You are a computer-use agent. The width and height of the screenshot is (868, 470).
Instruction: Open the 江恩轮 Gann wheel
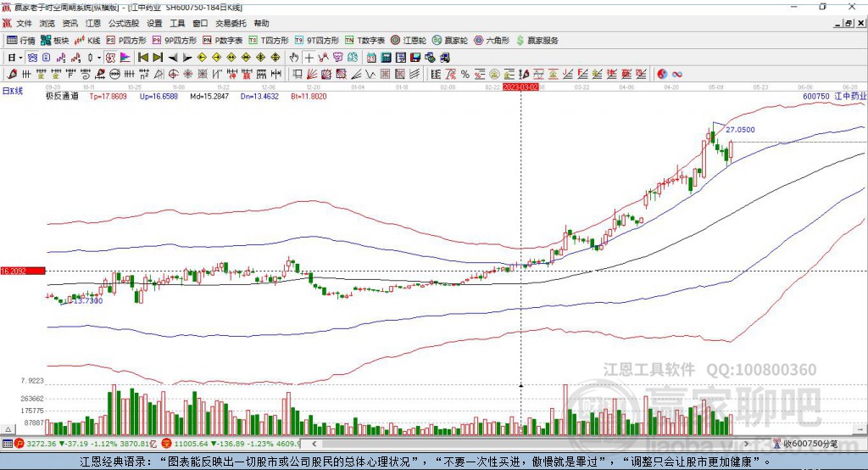[409, 41]
